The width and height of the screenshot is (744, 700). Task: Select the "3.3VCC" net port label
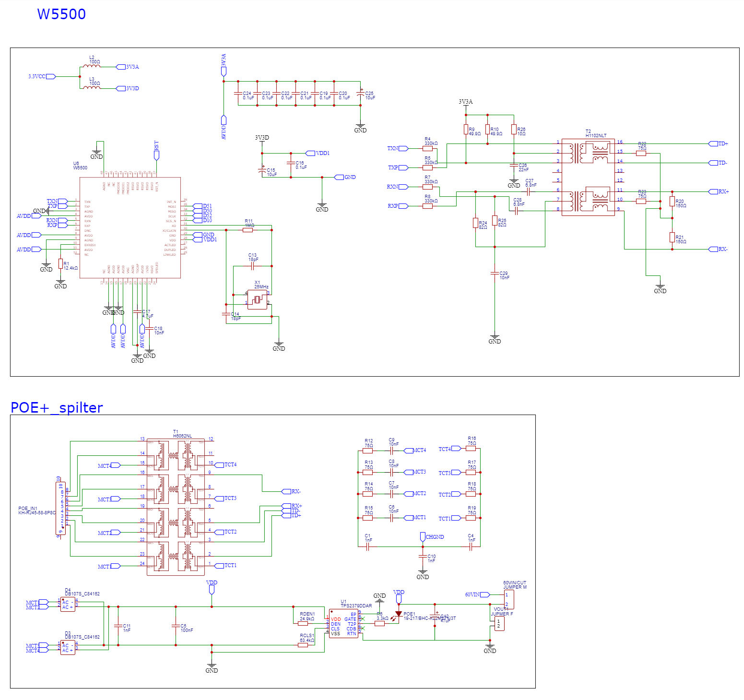point(42,76)
